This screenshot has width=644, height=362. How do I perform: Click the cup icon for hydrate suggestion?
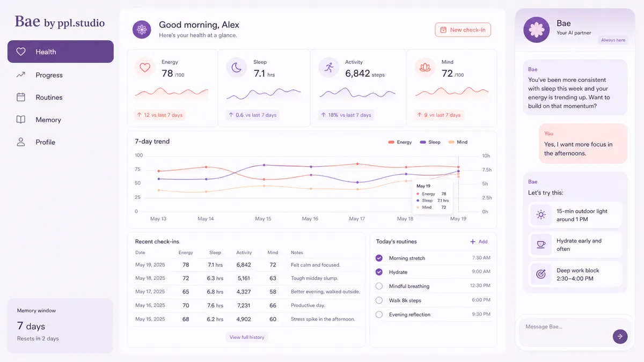(x=541, y=245)
